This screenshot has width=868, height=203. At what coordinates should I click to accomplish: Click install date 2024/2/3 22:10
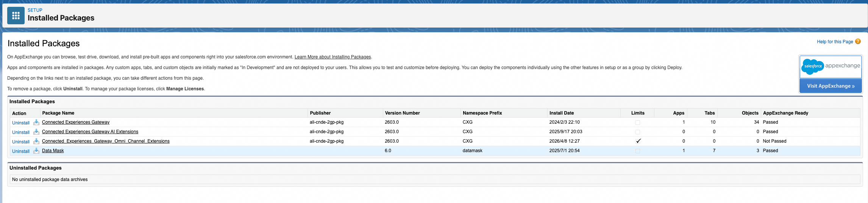click(565, 122)
